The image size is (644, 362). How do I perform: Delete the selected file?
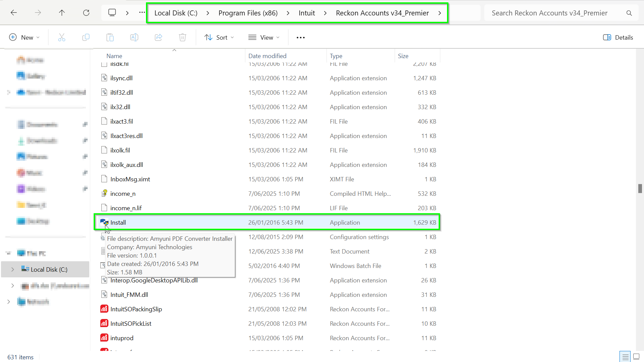tap(183, 37)
